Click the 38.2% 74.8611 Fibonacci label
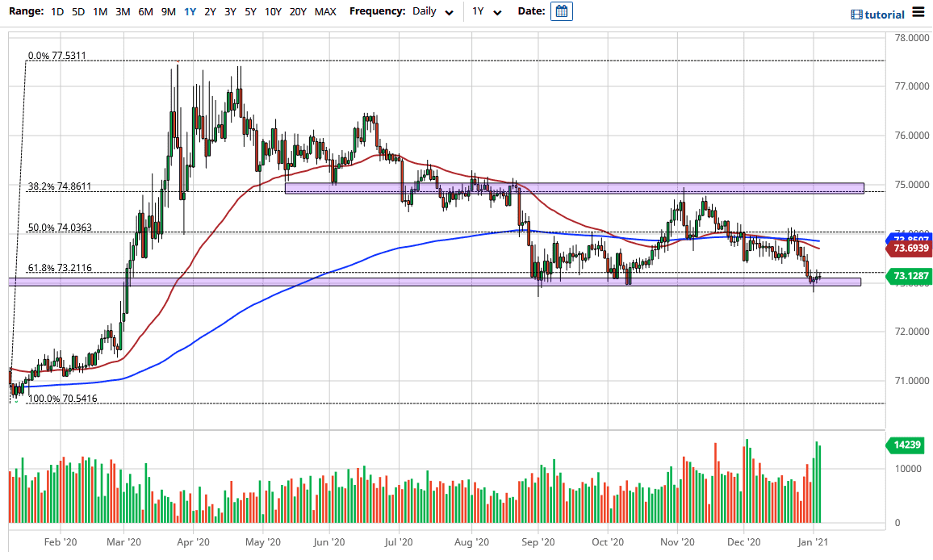This screenshot has height=560, width=933. (61, 186)
